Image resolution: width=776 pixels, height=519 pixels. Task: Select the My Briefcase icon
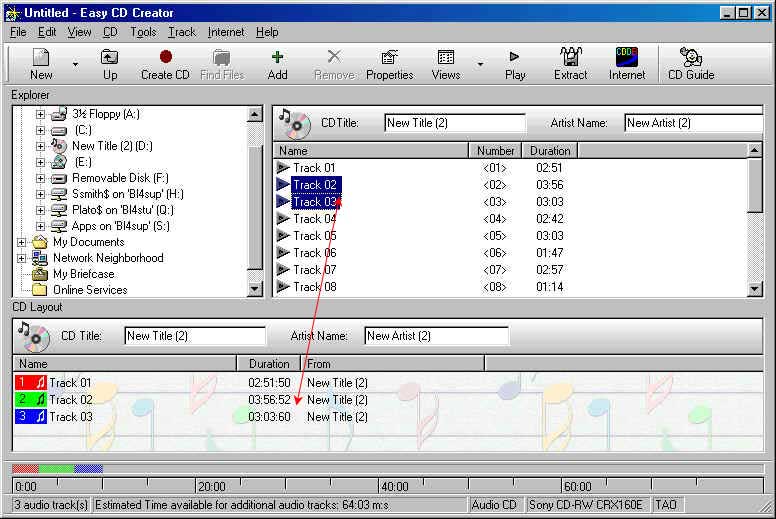tap(40, 274)
